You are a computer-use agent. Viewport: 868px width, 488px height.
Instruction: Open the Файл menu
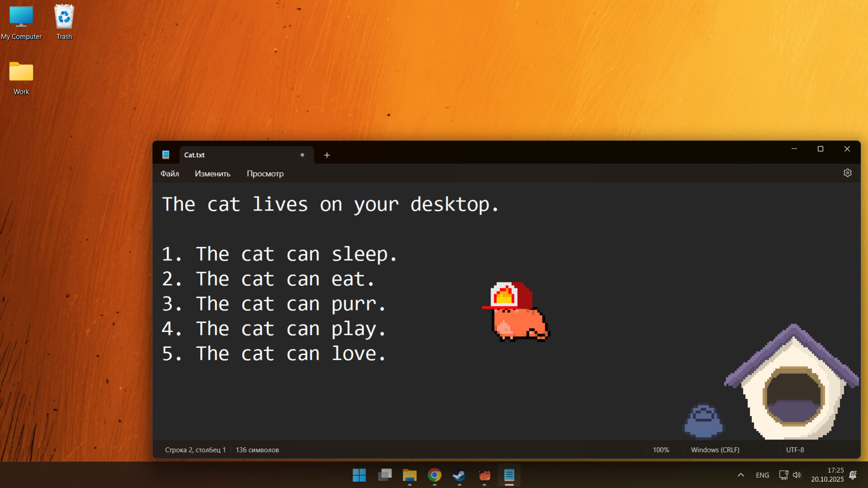(x=170, y=174)
